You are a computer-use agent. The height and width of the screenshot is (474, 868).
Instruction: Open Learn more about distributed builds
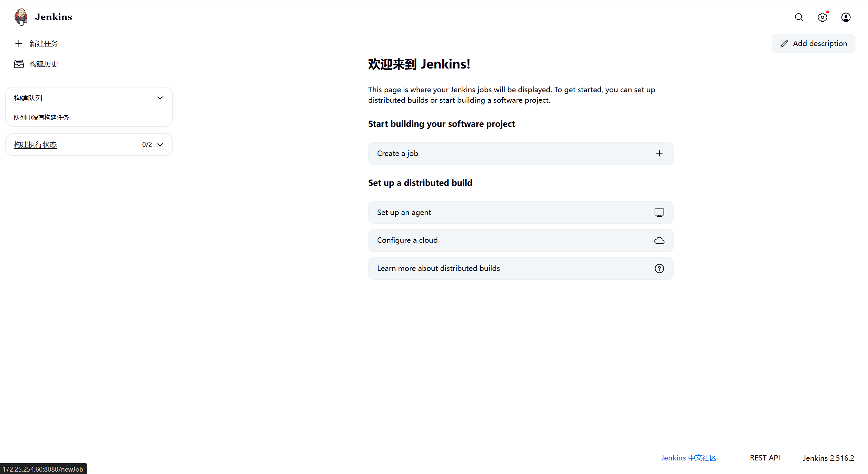click(x=438, y=269)
